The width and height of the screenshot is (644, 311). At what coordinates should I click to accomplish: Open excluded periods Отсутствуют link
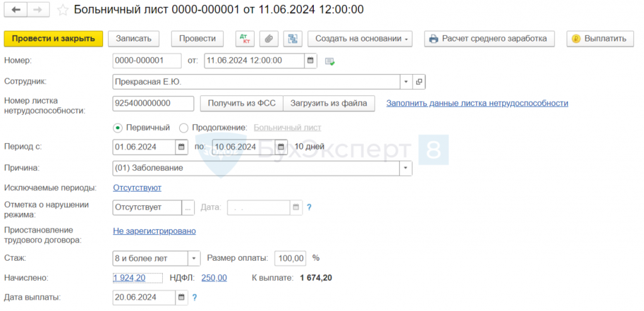137,187
